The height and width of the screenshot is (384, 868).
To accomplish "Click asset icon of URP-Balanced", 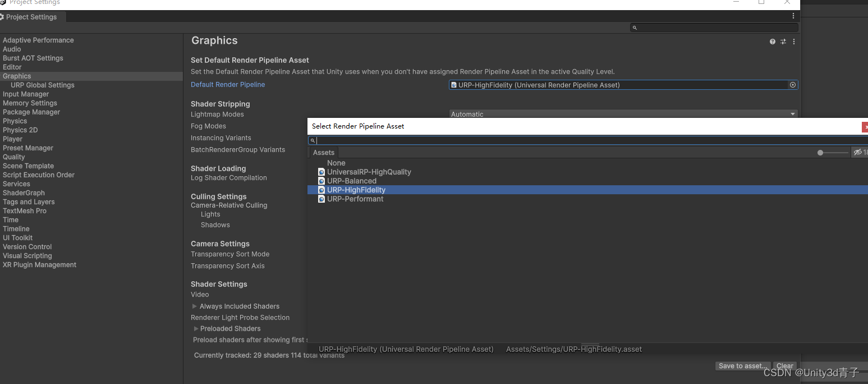I will (x=322, y=181).
